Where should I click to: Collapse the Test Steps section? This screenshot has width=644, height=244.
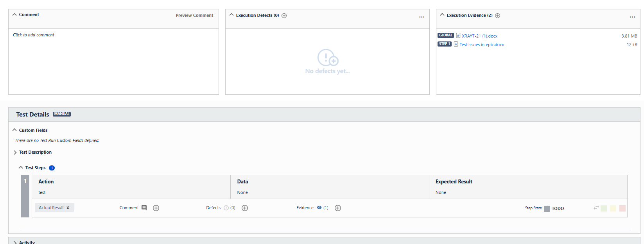tap(21, 168)
